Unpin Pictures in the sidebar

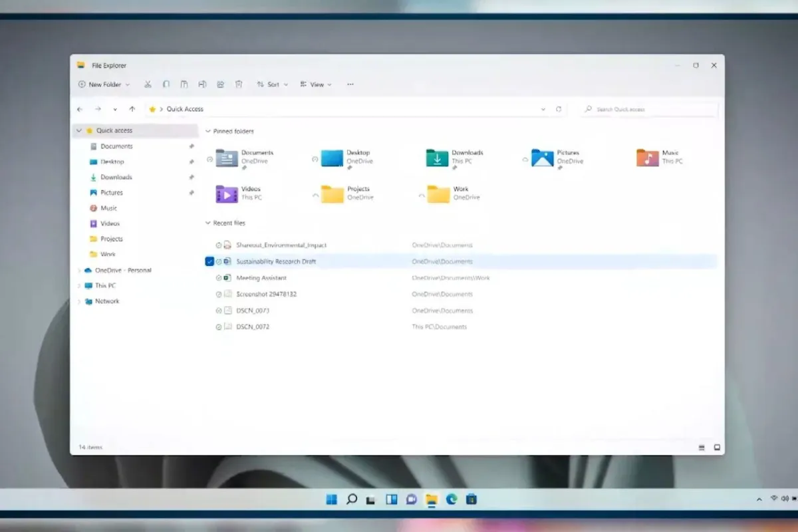192,192
